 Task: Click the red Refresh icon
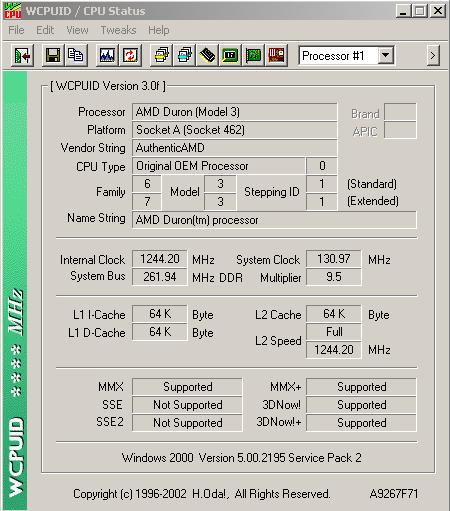click(x=130, y=55)
